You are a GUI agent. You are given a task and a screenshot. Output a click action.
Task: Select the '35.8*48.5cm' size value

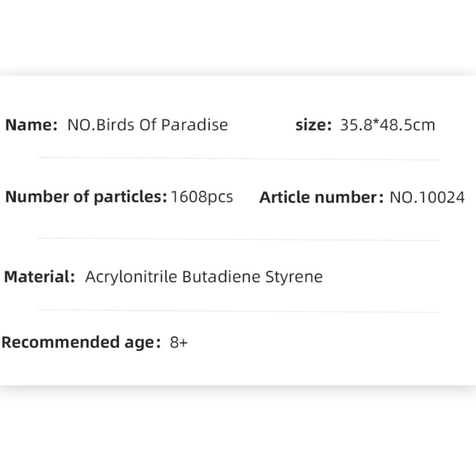point(388,125)
